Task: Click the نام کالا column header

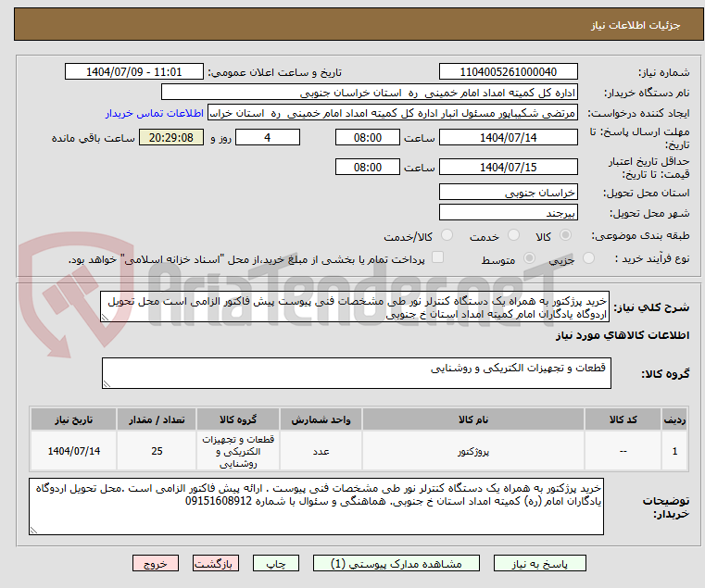Action: tap(473, 419)
